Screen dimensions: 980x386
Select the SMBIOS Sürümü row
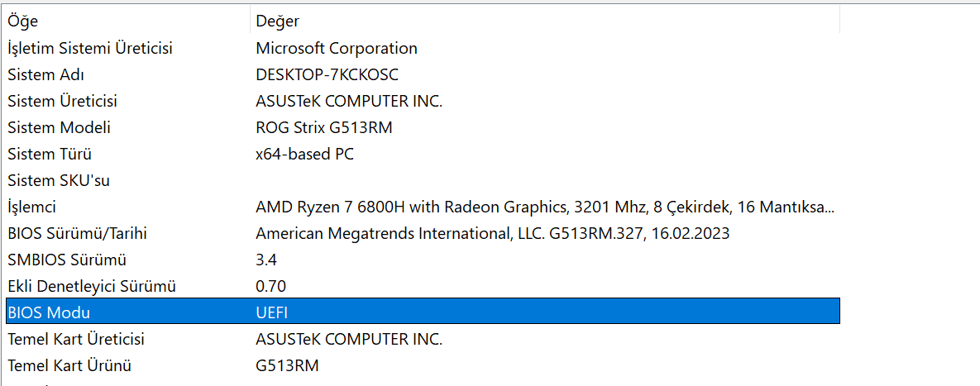pyautogui.click(x=67, y=260)
